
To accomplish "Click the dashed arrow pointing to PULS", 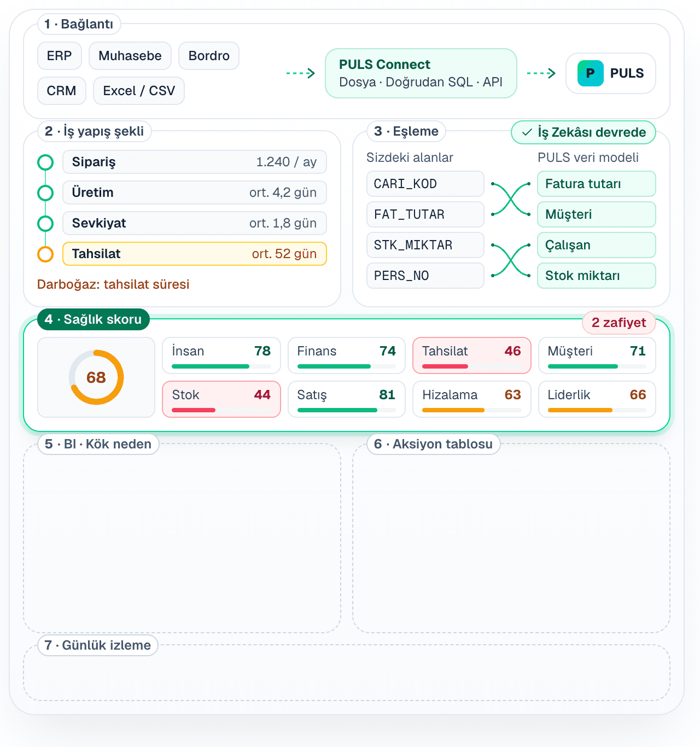I will click(x=541, y=73).
